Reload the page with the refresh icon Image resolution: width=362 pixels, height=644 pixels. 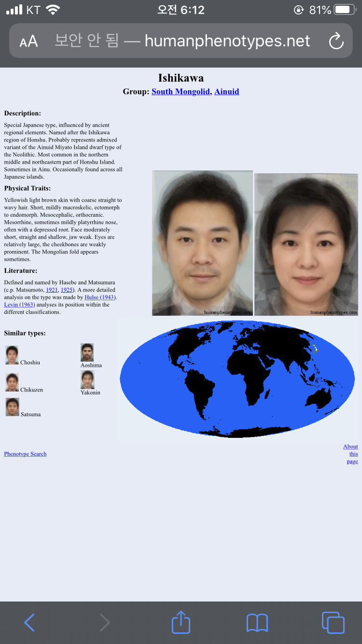tap(336, 42)
